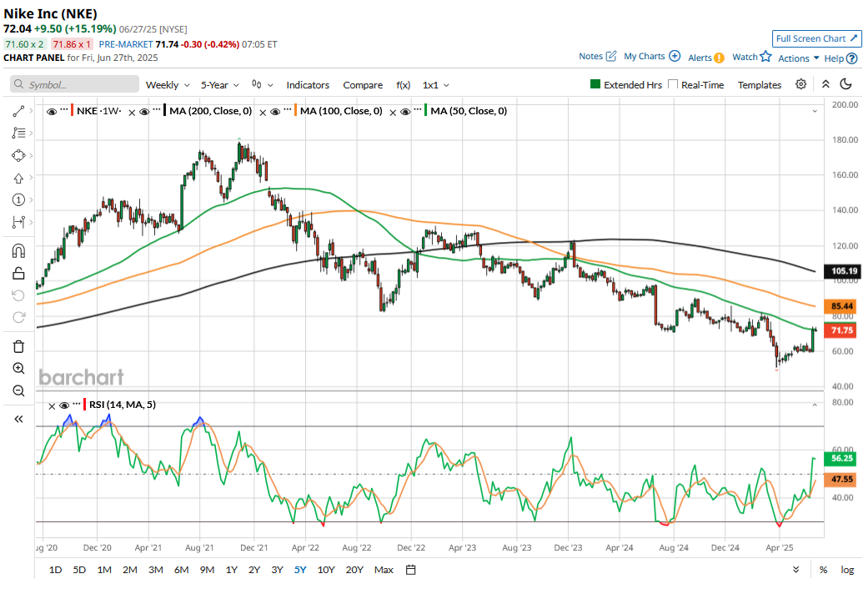Toggle the Extended Hrs checkbox
This screenshot has height=594, width=868.
pos(595,85)
